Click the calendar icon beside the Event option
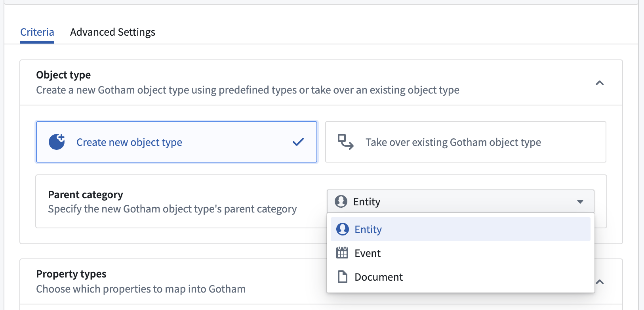644x310 pixels. pos(342,253)
